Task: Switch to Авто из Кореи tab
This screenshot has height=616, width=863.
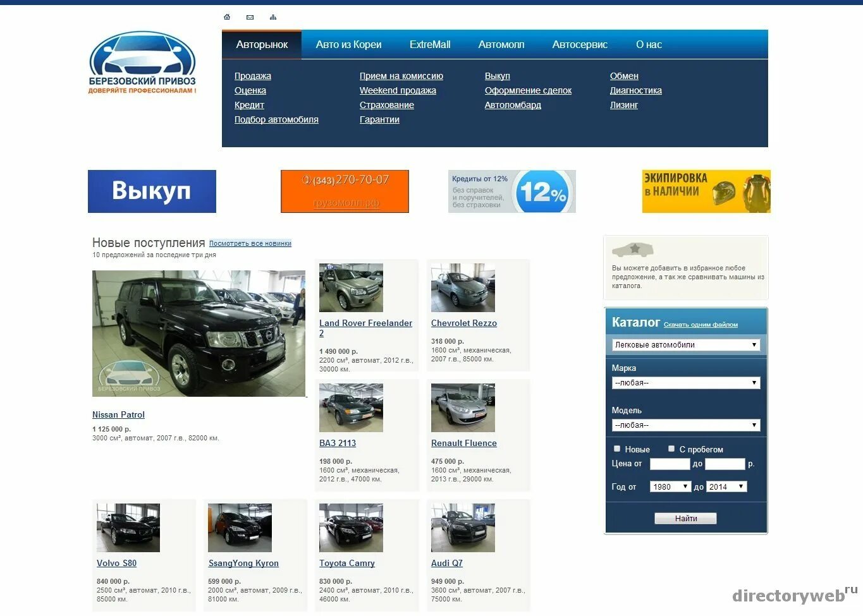Action: pyautogui.click(x=348, y=45)
